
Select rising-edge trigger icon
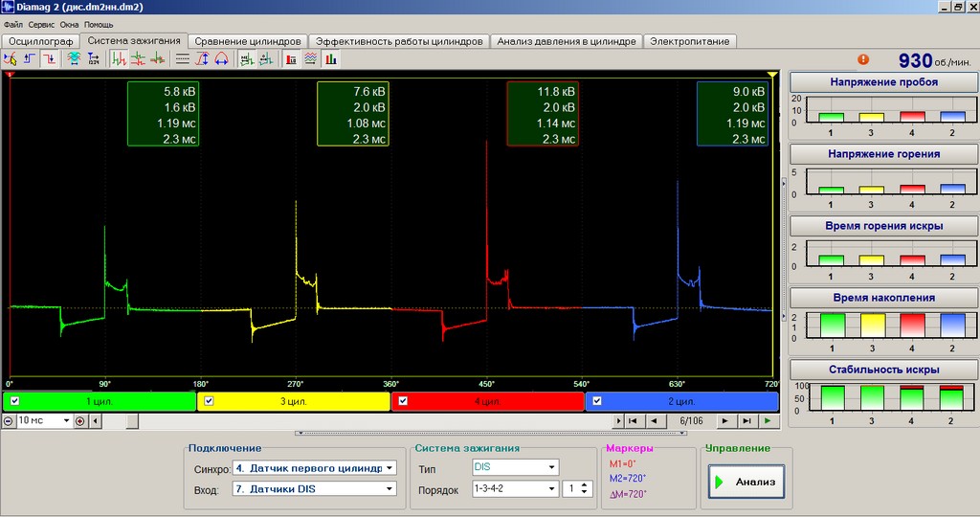pos(30,59)
